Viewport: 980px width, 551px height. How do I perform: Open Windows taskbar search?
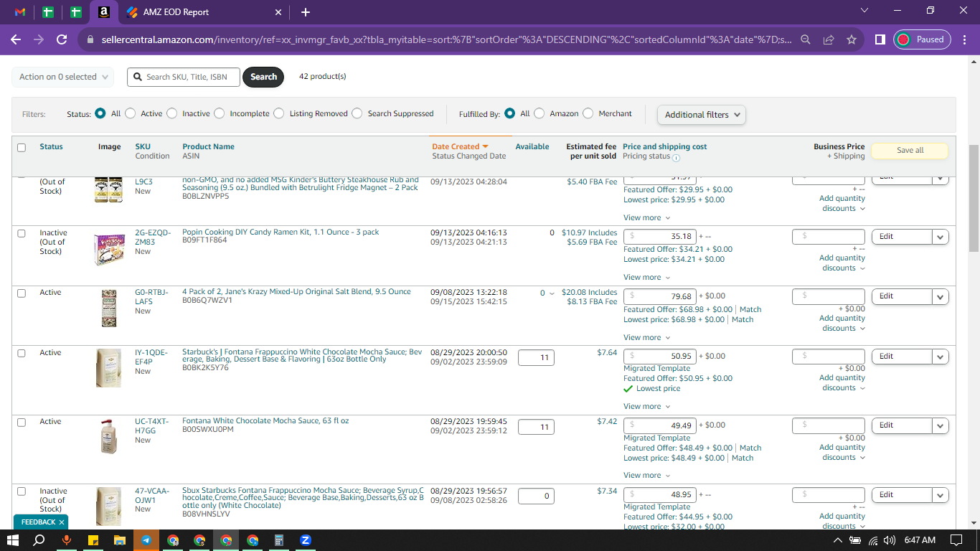click(40, 540)
